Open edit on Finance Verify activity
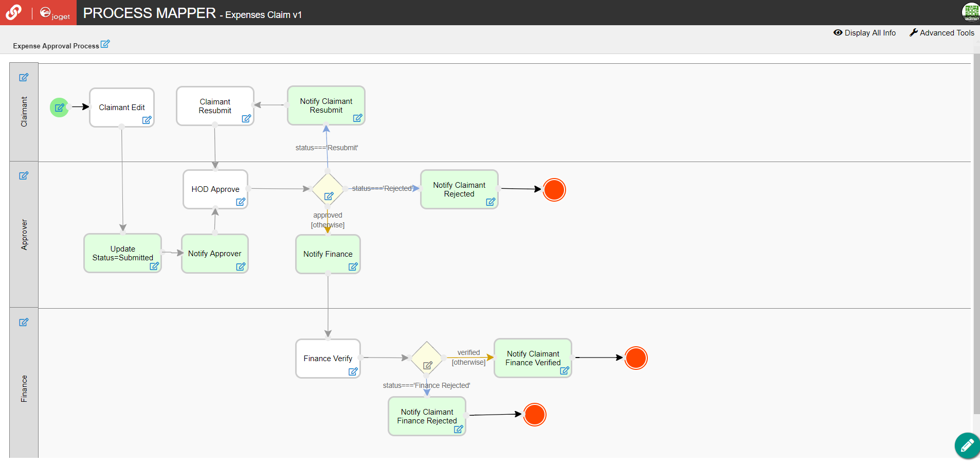The width and height of the screenshot is (980, 463). (353, 371)
